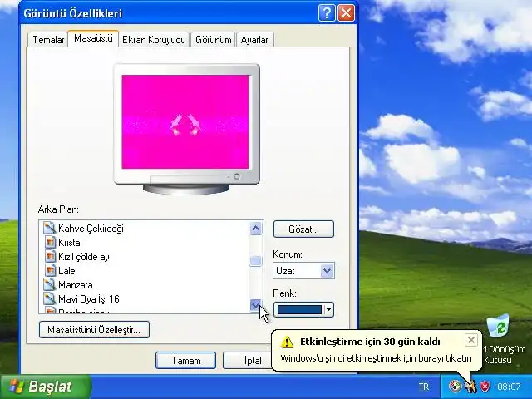
Task: Click the icon beside Lale
Action: click(50, 271)
